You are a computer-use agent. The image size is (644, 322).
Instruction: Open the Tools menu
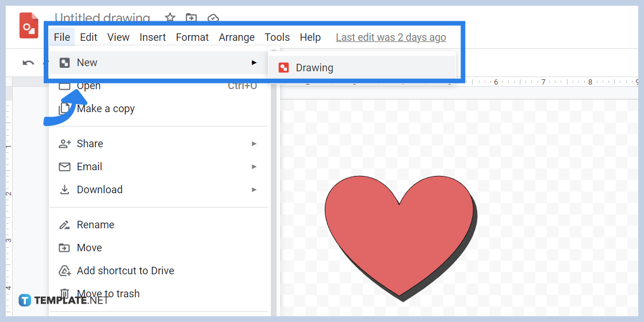pyautogui.click(x=277, y=37)
